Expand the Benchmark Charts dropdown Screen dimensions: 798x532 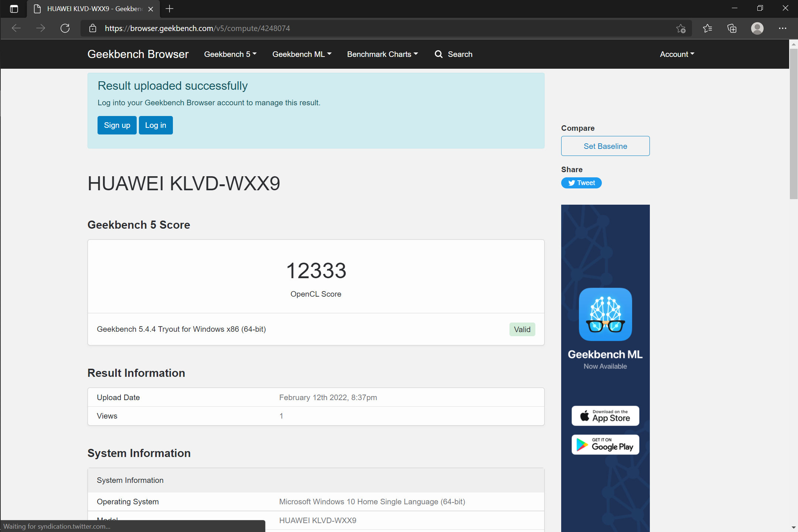coord(382,54)
